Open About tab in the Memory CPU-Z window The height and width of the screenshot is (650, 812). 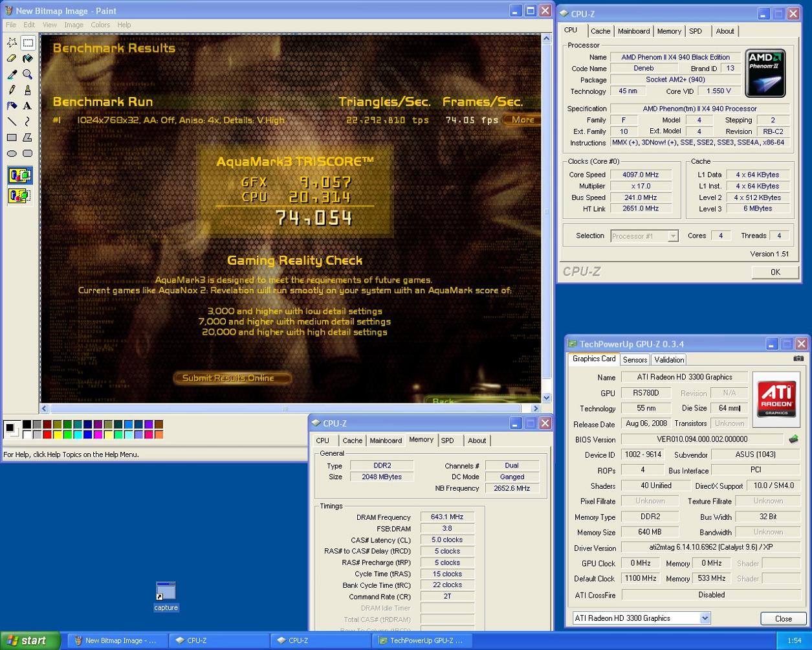(477, 440)
